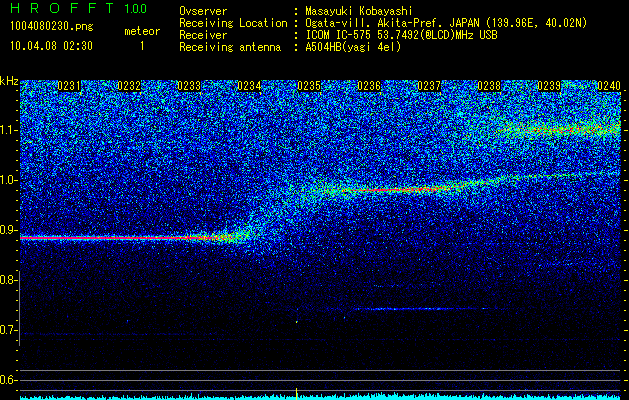Click the 0231 time marker
Image resolution: width=629 pixels, height=400 pixels.
(x=69, y=86)
